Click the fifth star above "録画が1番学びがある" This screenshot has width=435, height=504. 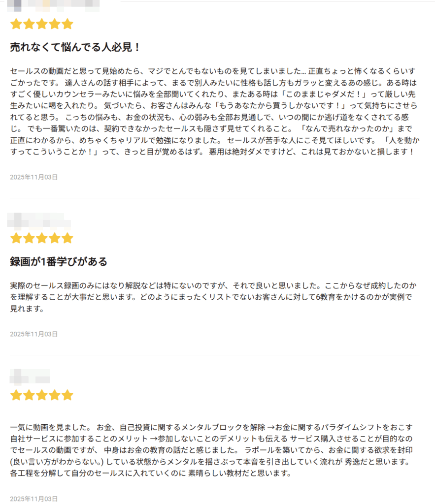click(67, 239)
